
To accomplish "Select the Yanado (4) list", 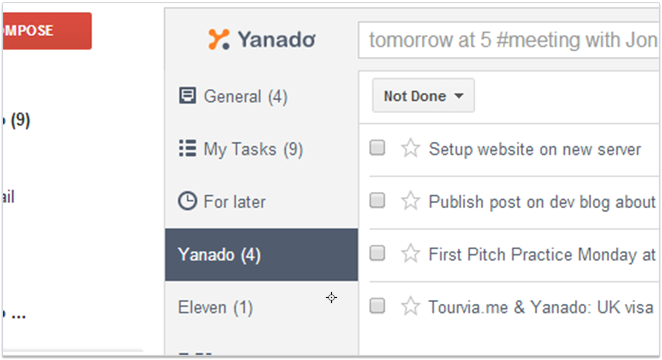I will click(262, 254).
